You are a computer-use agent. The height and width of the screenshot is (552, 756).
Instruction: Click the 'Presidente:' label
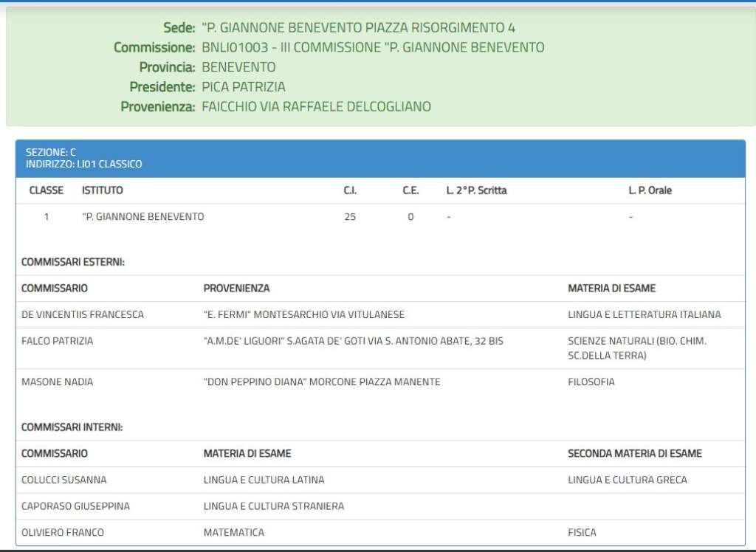(x=162, y=87)
